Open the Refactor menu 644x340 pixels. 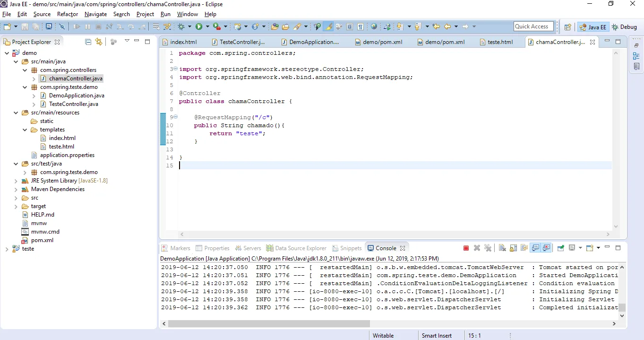[68, 14]
